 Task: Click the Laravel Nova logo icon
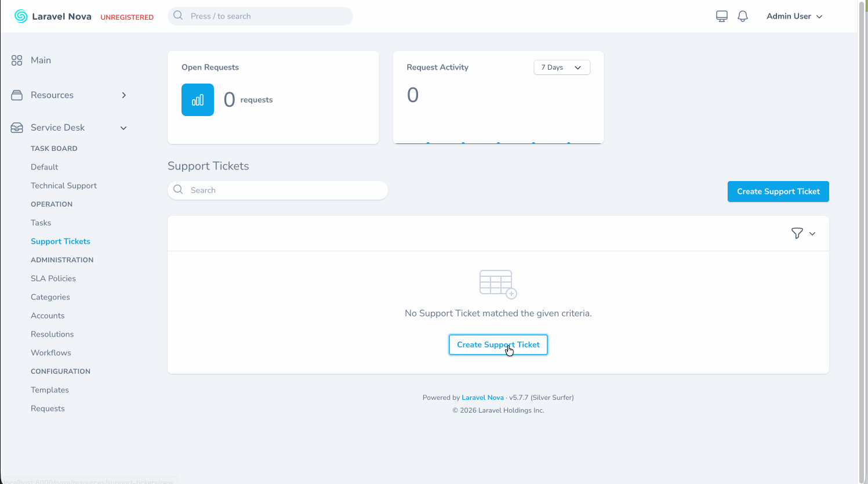point(21,16)
